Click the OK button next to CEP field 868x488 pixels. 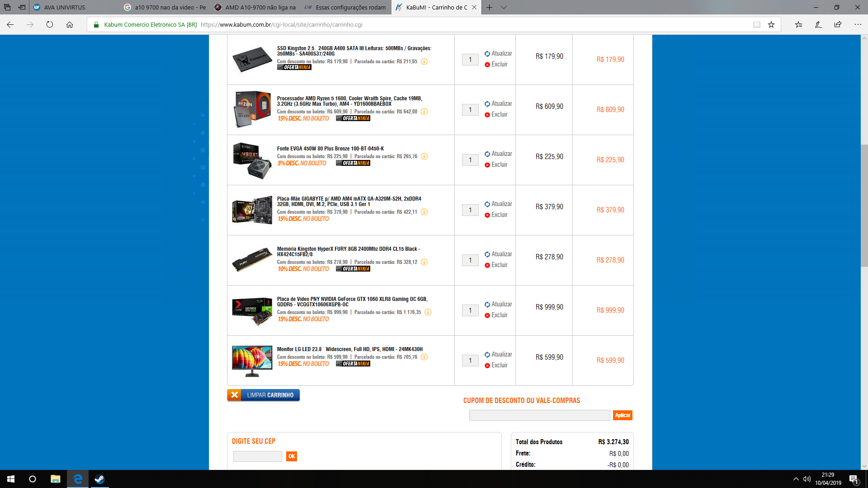292,456
